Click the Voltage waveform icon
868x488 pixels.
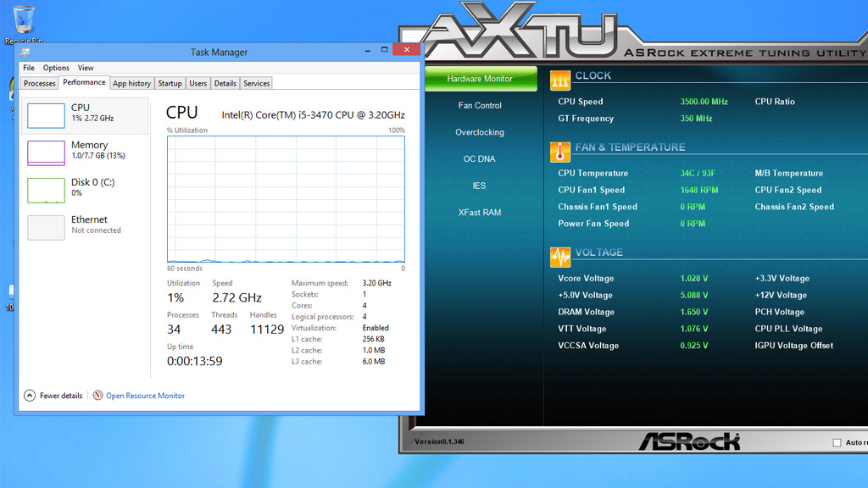559,257
